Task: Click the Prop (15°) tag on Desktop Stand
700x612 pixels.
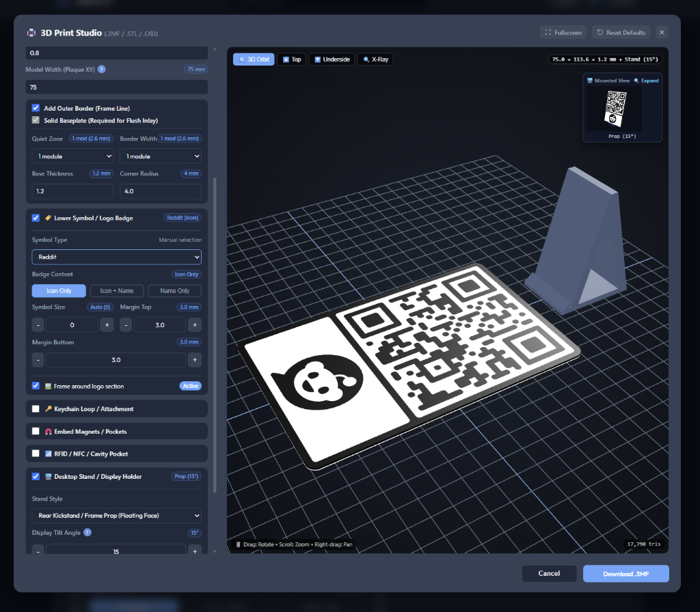Action: point(186,476)
